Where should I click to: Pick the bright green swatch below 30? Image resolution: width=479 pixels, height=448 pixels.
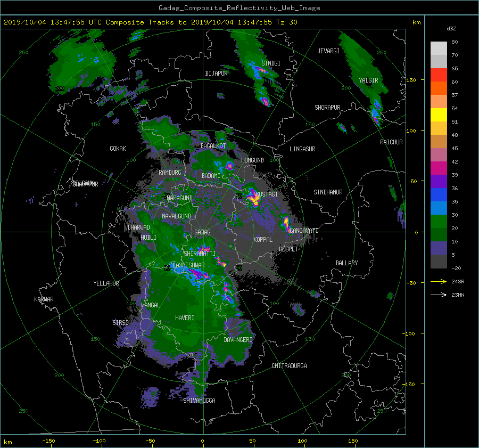pyautogui.click(x=439, y=222)
